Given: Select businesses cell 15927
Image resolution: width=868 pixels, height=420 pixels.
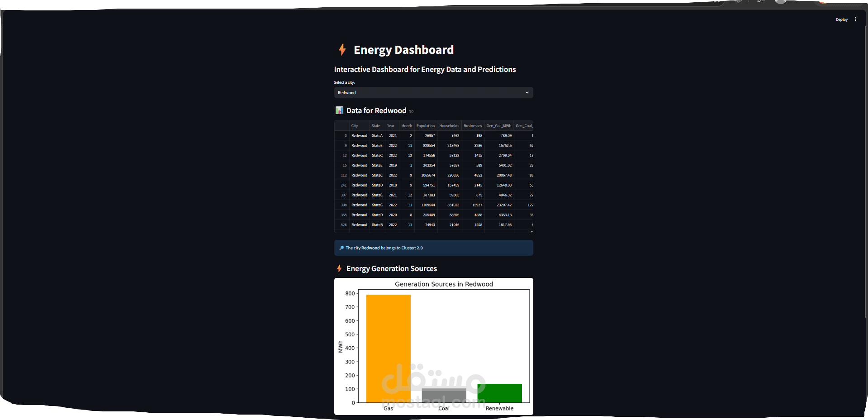Looking at the screenshot, I should [x=473, y=205].
